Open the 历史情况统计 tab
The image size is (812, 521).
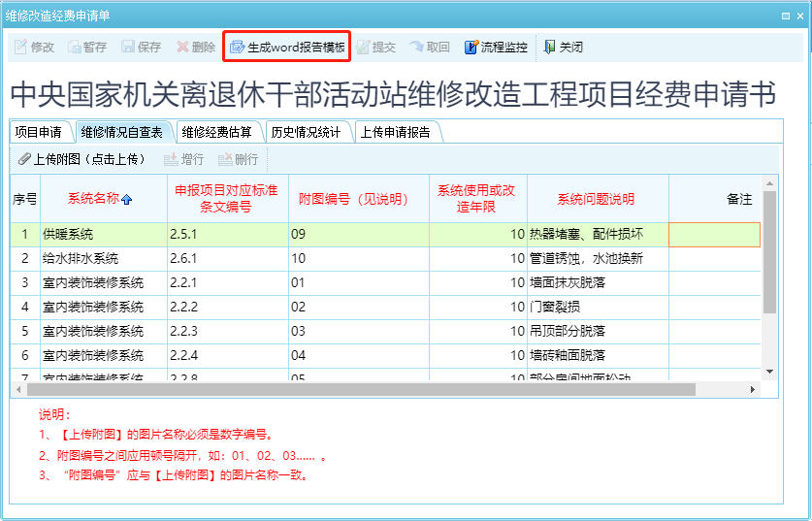click(x=306, y=132)
